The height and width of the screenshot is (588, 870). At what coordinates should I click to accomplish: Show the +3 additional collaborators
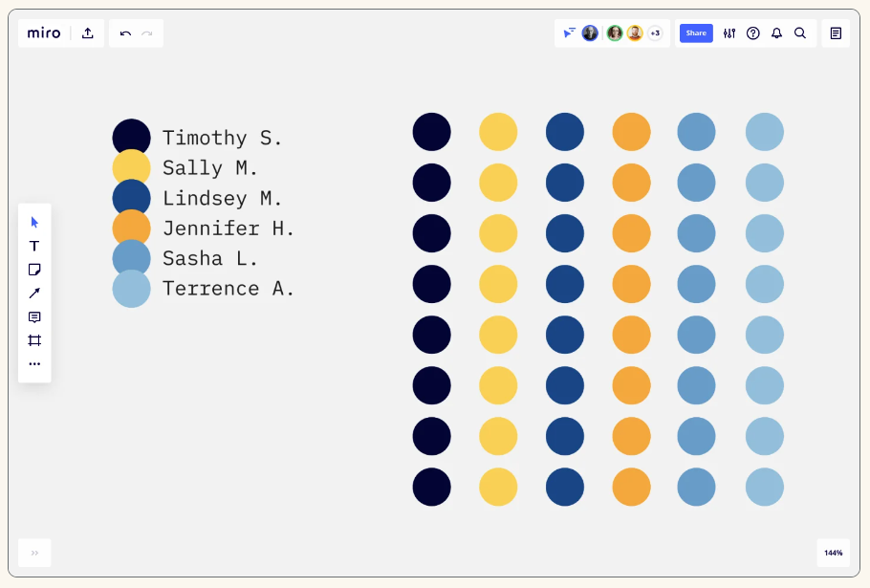(x=655, y=33)
